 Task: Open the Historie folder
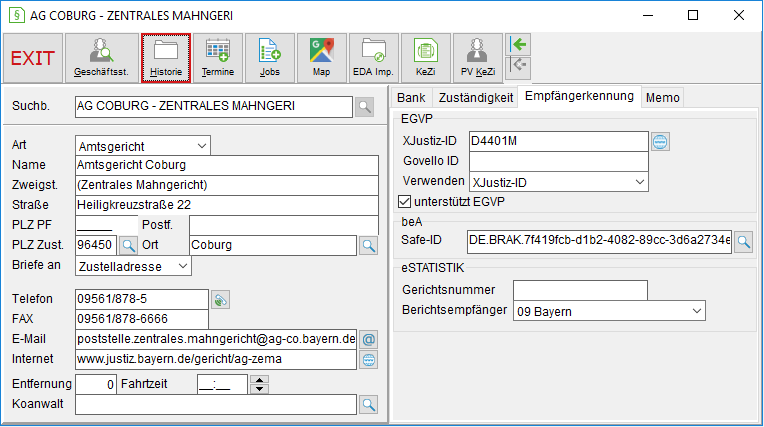[x=166, y=58]
